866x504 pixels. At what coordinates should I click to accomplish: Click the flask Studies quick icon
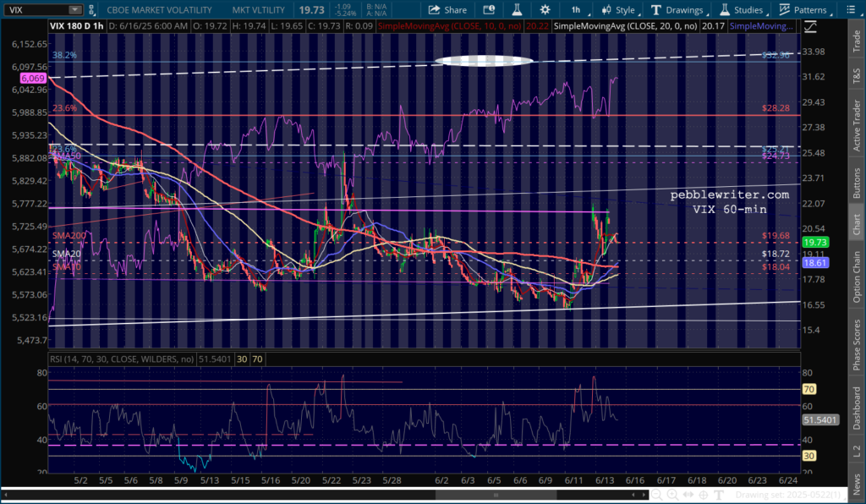point(515,10)
